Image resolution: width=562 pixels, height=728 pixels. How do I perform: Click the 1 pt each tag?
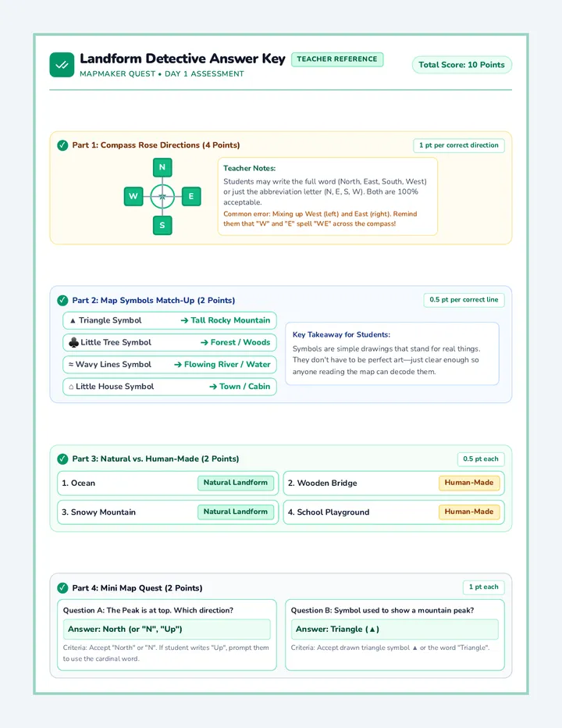[x=484, y=587]
